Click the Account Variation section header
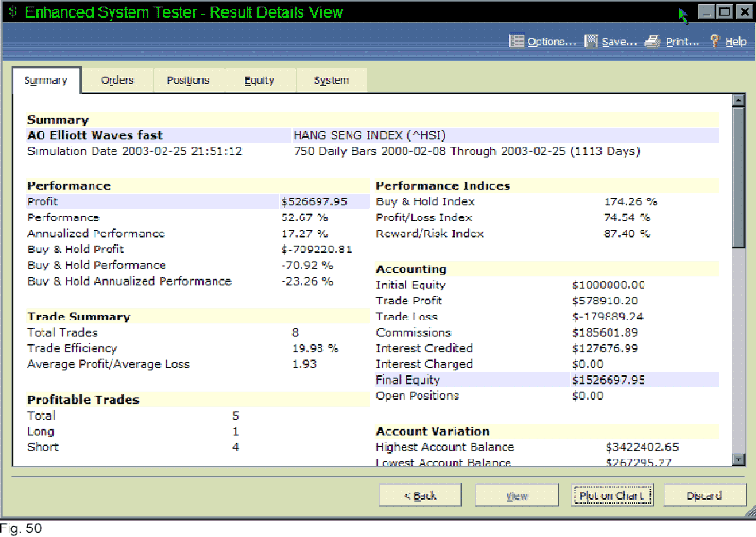This screenshot has width=756, height=537. (x=433, y=431)
